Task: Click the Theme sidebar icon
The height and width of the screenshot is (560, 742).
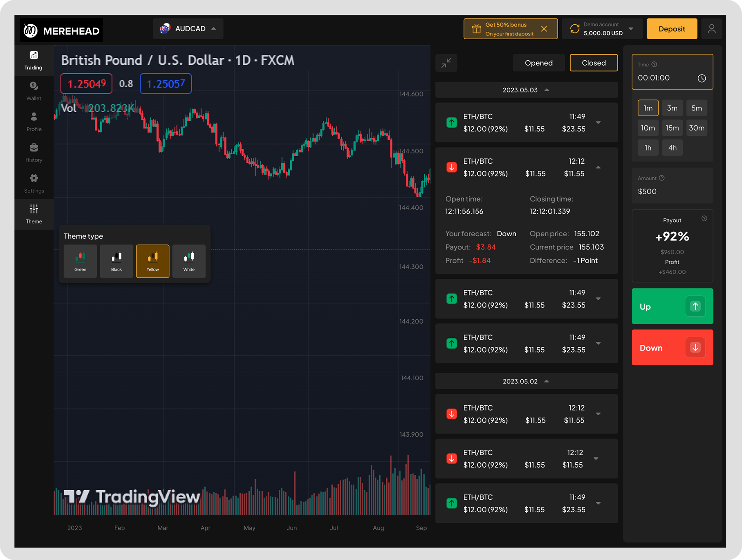Action: 34,214
